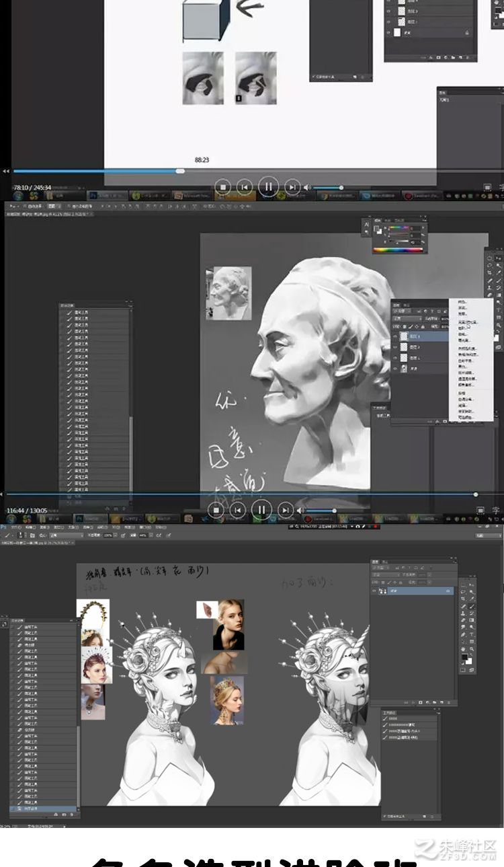Select the Move tool in bottom toolbox
Image resolution: width=504 pixels, height=867 pixels.
472,585
